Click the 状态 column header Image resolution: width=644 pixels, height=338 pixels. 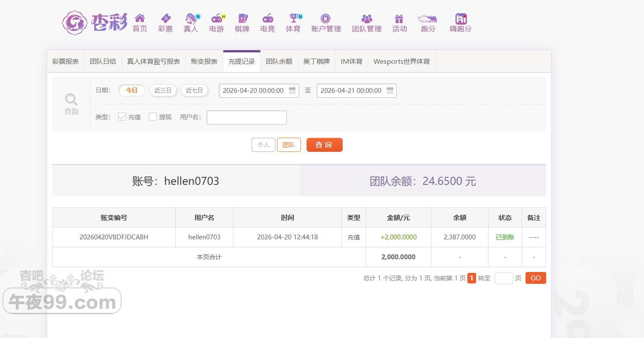(505, 217)
